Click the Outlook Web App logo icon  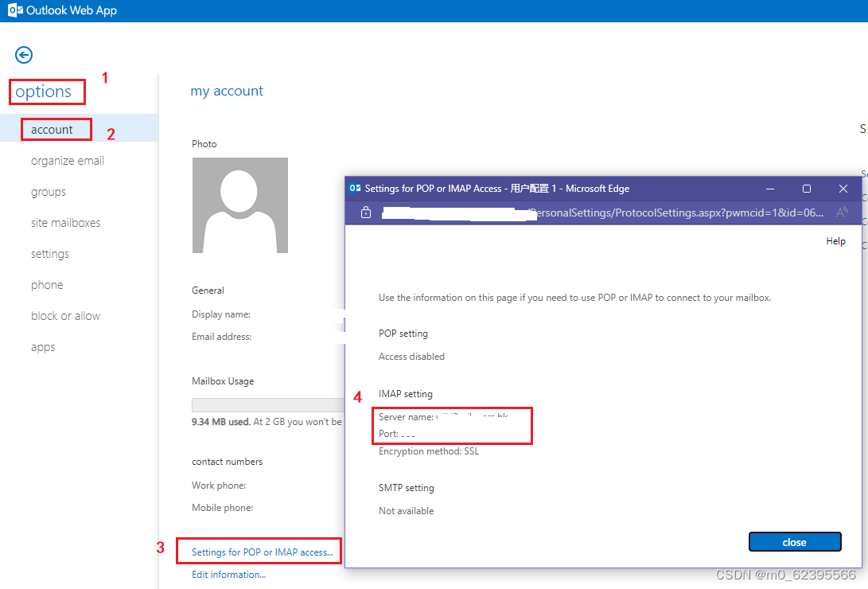15,10
